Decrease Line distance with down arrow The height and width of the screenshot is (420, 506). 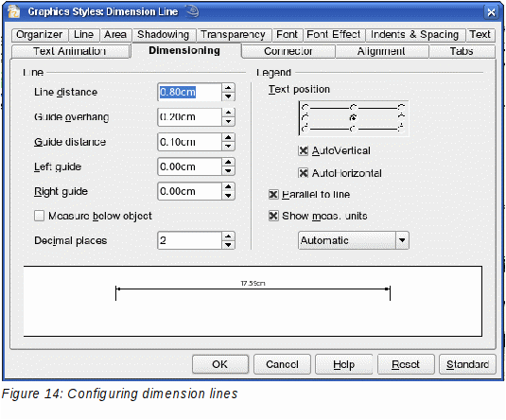[228, 96]
